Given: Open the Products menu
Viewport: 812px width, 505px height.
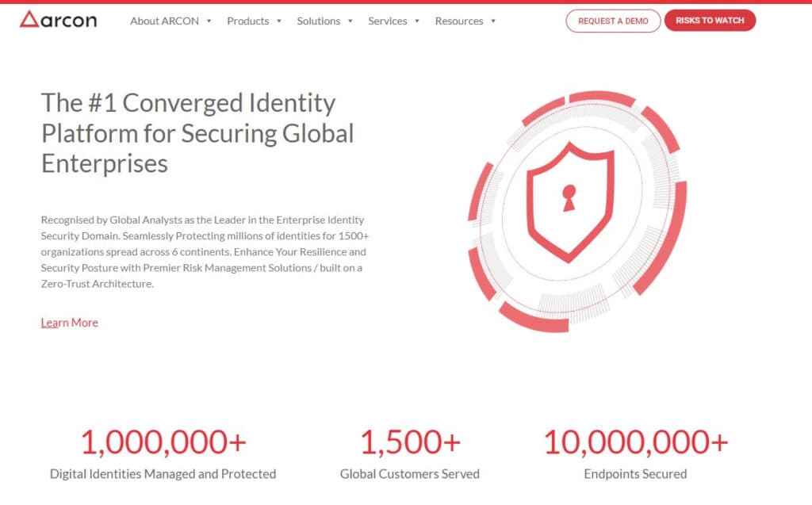Looking at the screenshot, I should pyautogui.click(x=247, y=21).
